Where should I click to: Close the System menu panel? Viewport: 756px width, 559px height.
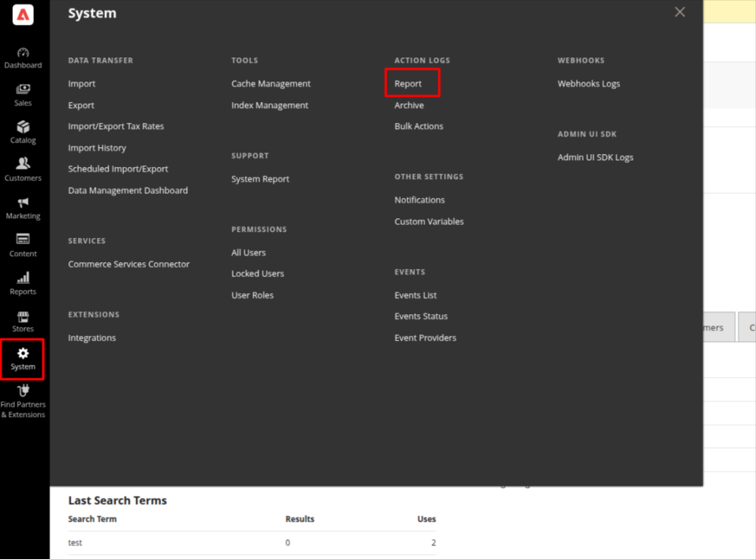pos(680,12)
